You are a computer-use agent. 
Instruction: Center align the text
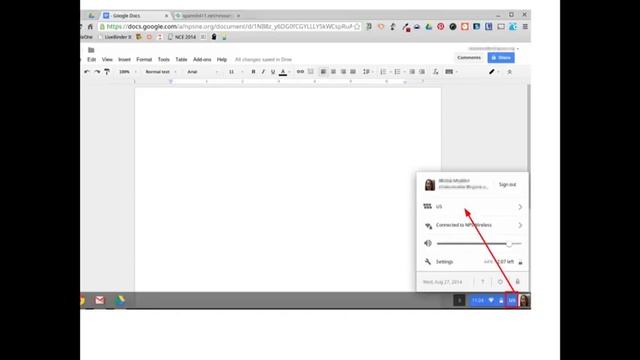click(333, 72)
